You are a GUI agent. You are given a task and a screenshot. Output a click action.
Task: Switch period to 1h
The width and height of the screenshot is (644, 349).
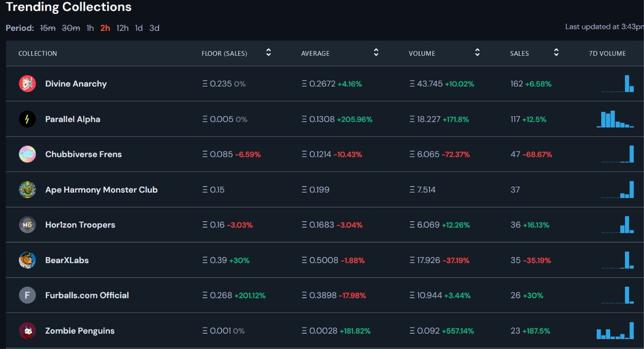tap(90, 28)
